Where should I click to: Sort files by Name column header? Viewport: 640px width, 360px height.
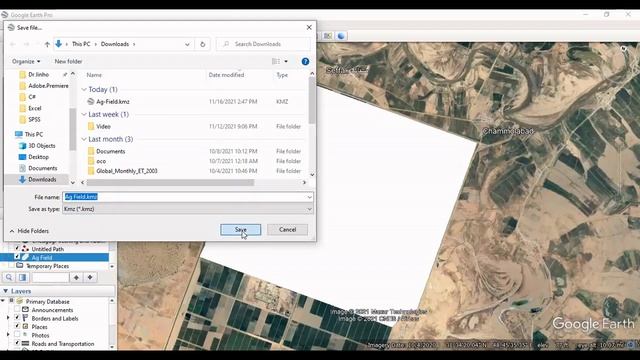click(94, 75)
